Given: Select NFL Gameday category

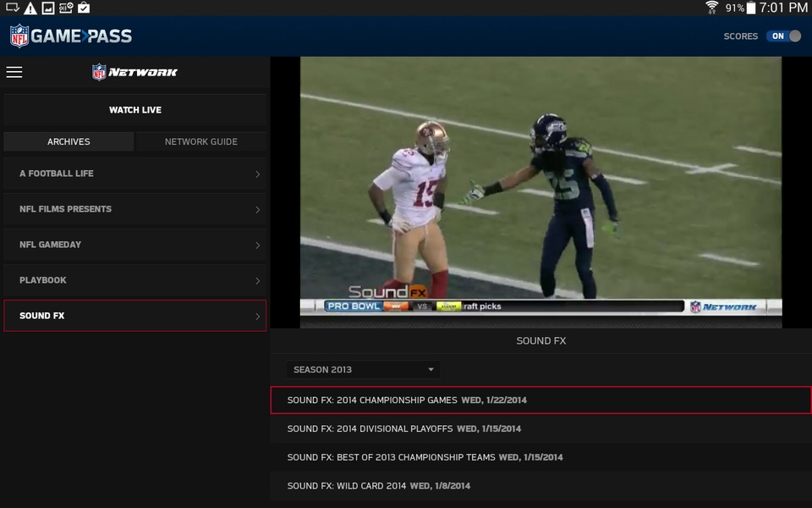Looking at the screenshot, I should tap(134, 245).
